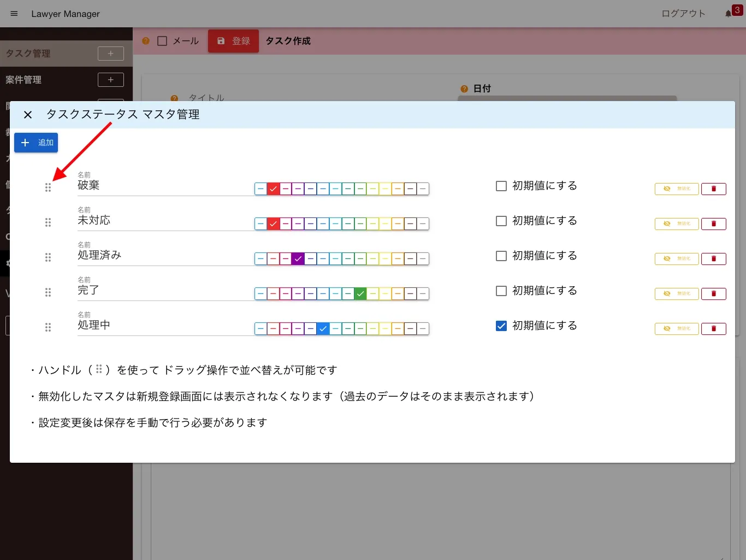
Task: Pick the yellow swatch in 破棄 row
Action: 386,189
